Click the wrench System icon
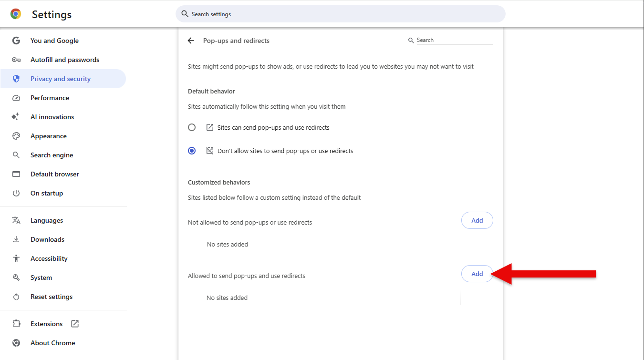 point(16,278)
